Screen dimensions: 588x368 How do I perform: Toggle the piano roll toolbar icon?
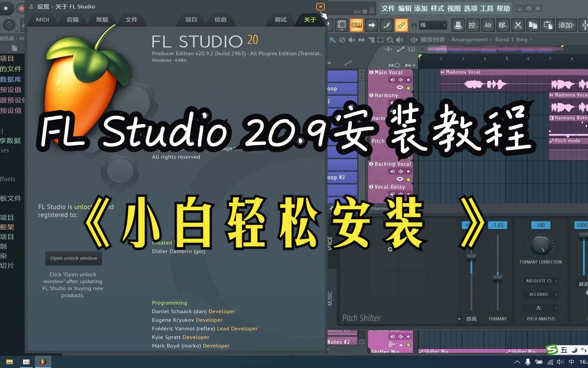(x=357, y=25)
